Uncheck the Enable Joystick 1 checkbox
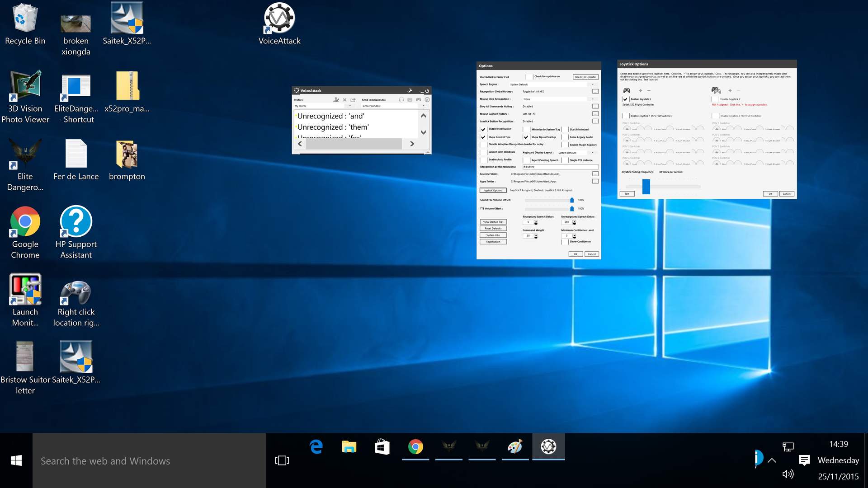The width and height of the screenshot is (868, 488). tap(625, 99)
